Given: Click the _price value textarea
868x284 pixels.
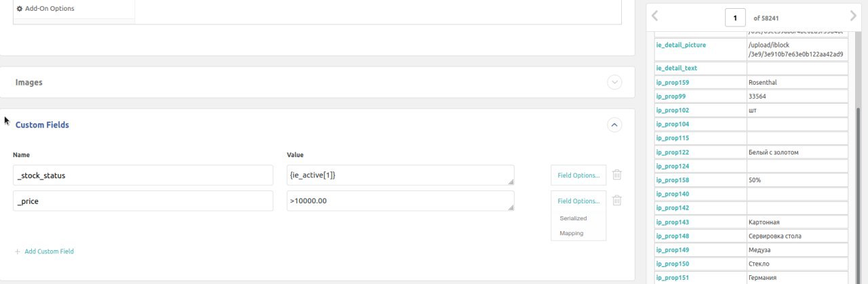Looking at the screenshot, I should pyautogui.click(x=400, y=201).
